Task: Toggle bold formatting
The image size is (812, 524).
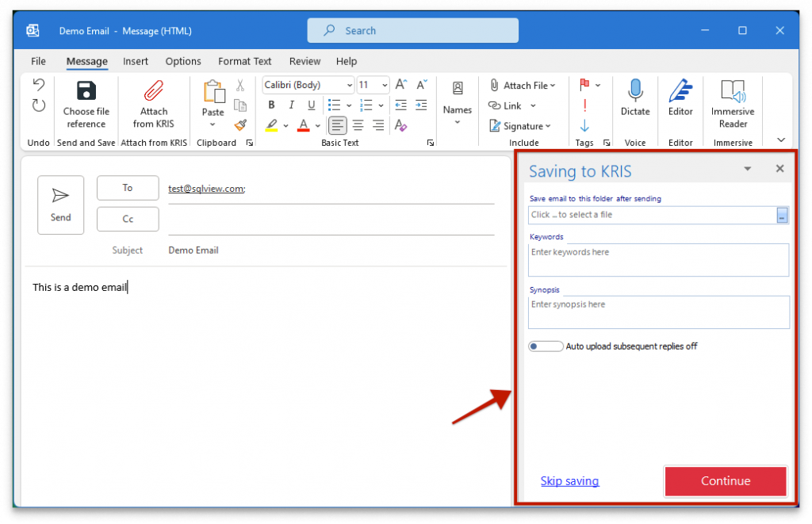Action: point(271,105)
